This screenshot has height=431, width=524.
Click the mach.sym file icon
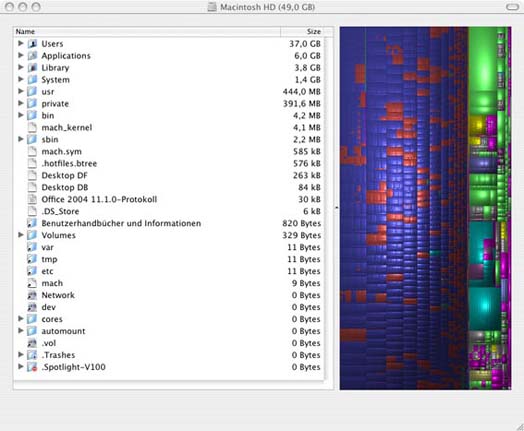pyautogui.click(x=32, y=151)
